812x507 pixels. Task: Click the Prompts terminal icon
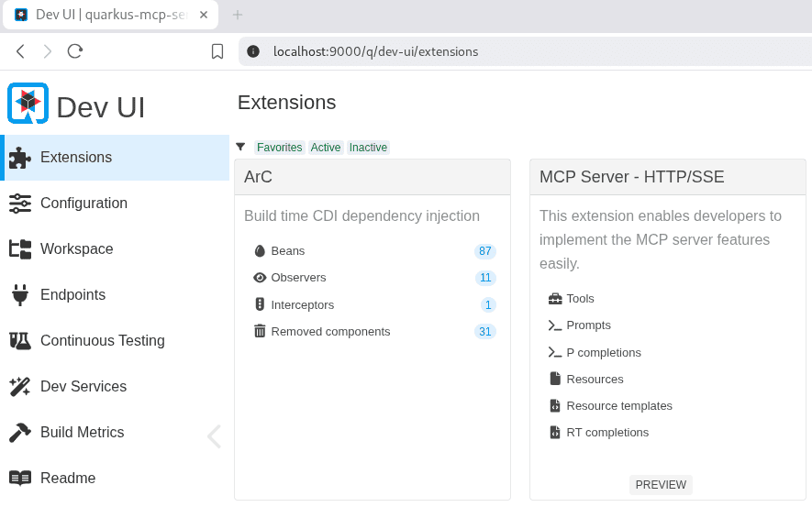[555, 325]
